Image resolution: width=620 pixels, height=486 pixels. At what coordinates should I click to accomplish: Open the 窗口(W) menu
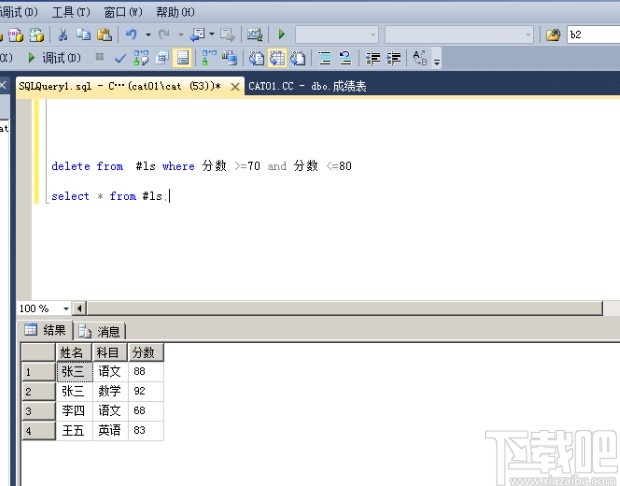coord(123,12)
